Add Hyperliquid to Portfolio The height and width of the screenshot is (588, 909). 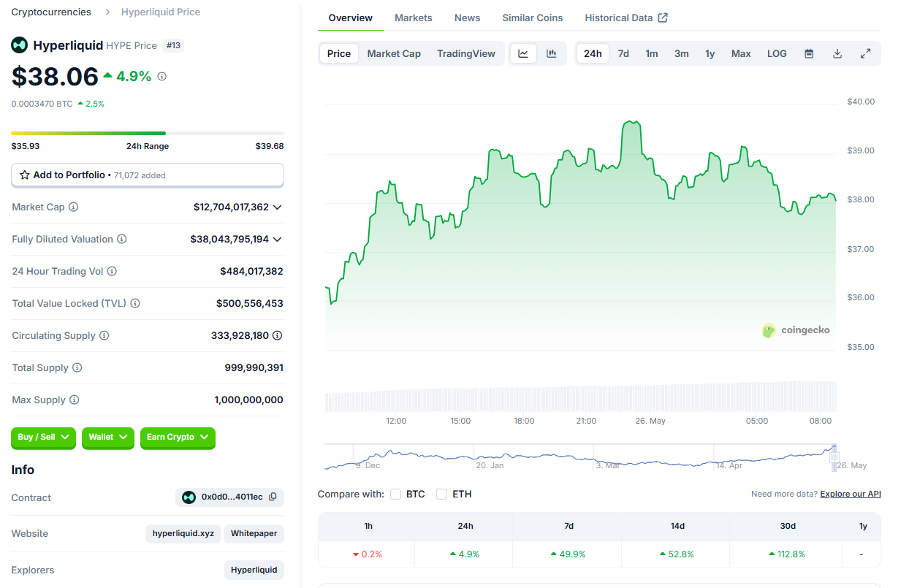148,175
